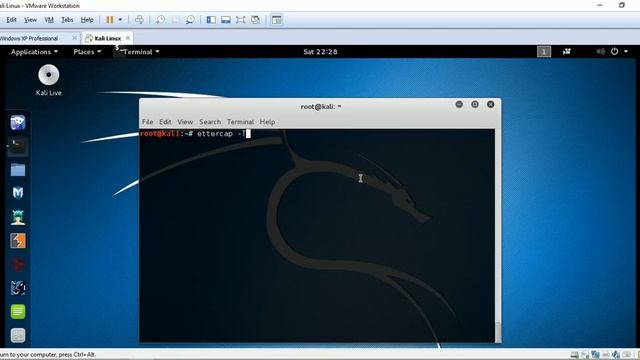Maximize the root@kali terminal window

[x=475, y=104]
